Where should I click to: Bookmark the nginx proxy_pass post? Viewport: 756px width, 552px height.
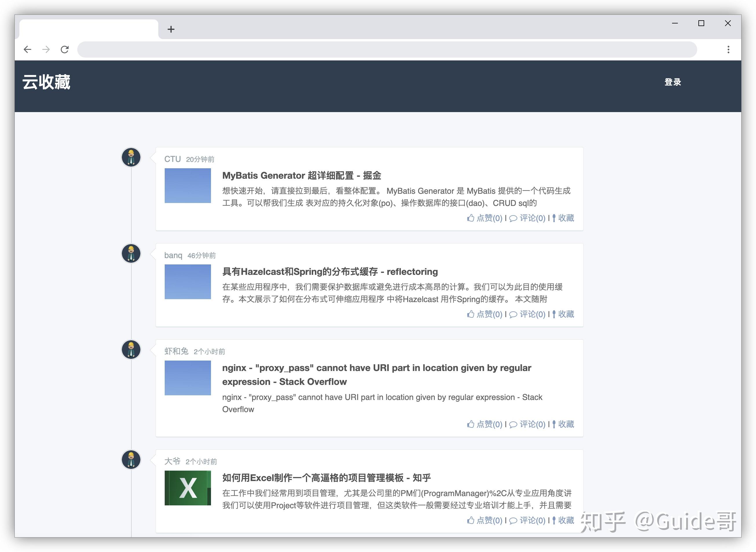(563, 424)
